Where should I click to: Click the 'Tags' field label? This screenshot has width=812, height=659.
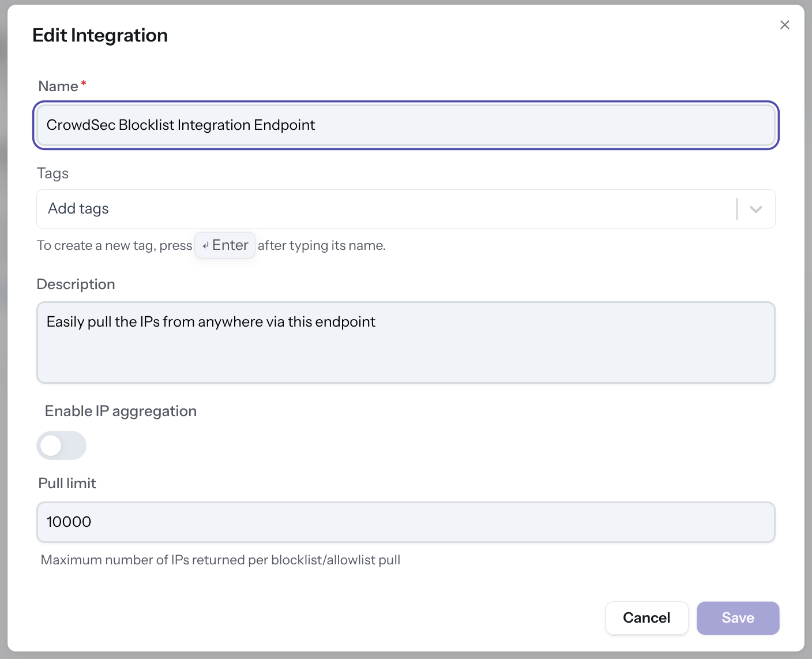(x=52, y=173)
